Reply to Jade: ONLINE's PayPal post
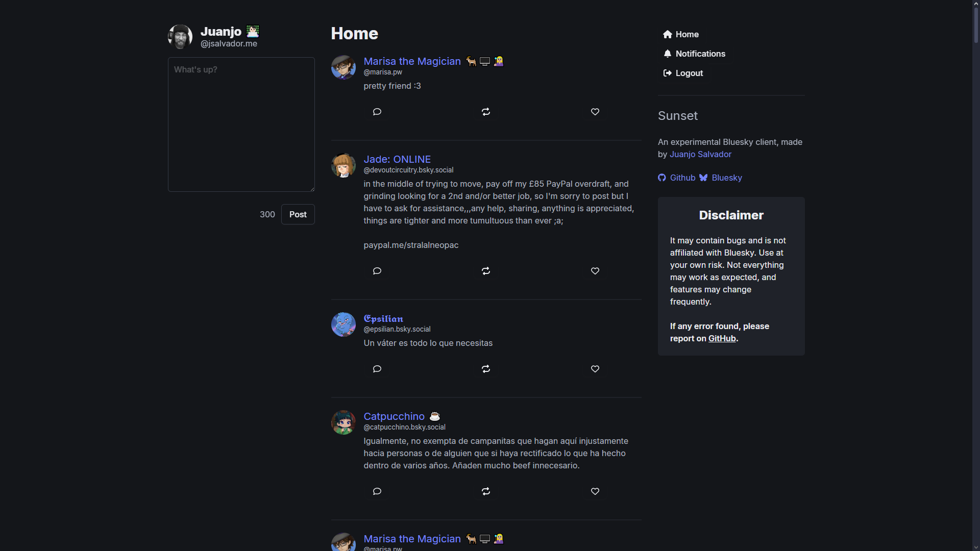Screen dimensions: 980x551 (377, 271)
